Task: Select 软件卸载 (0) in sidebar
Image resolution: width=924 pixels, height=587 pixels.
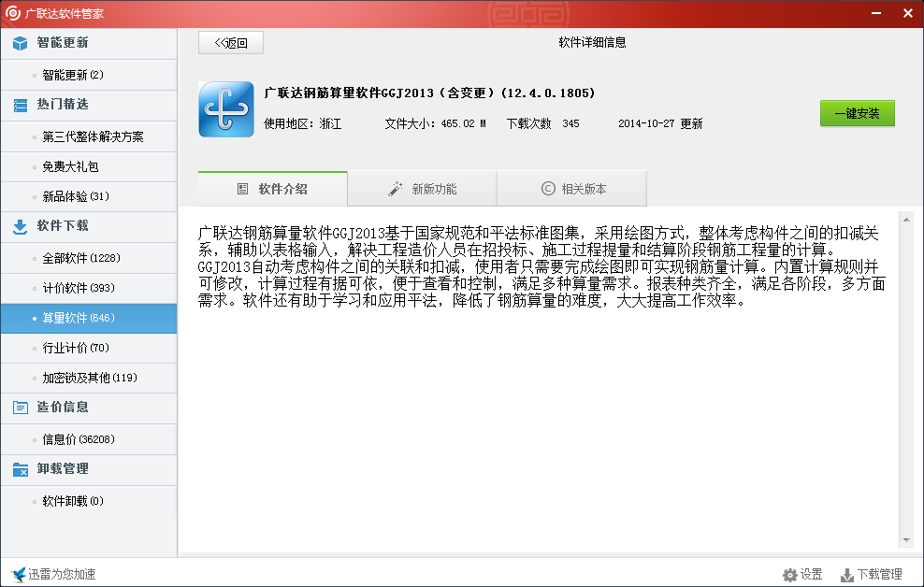Action: point(89,501)
